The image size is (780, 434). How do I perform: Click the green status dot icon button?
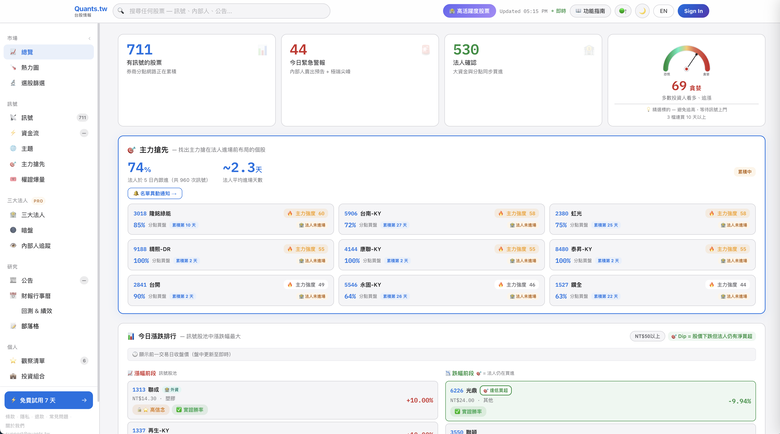(622, 11)
